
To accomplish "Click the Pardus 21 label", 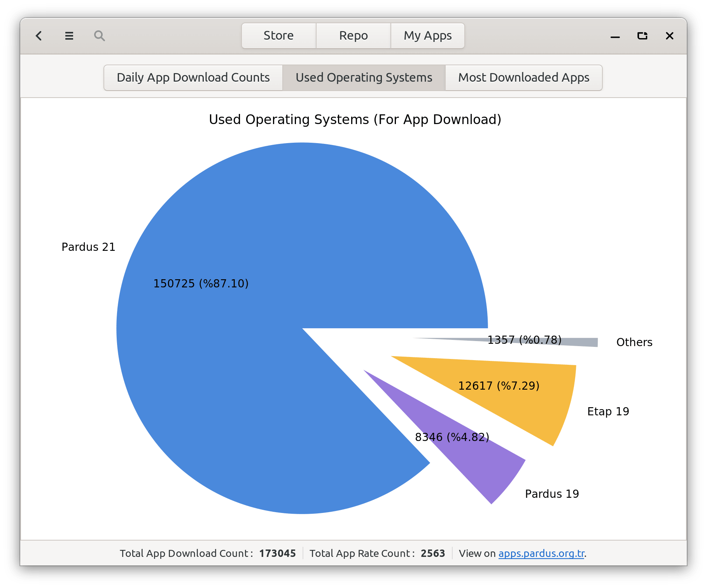I will pyautogui.click(x=89, y=247).
